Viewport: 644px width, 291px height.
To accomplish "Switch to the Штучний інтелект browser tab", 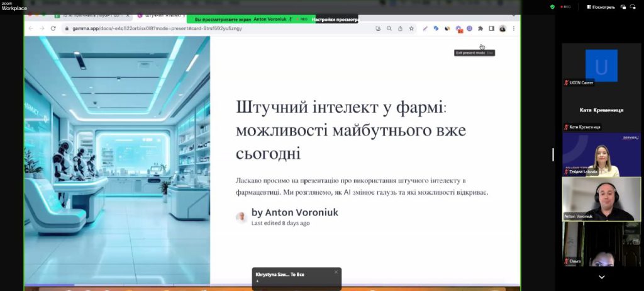I will [x=160, y=15].
